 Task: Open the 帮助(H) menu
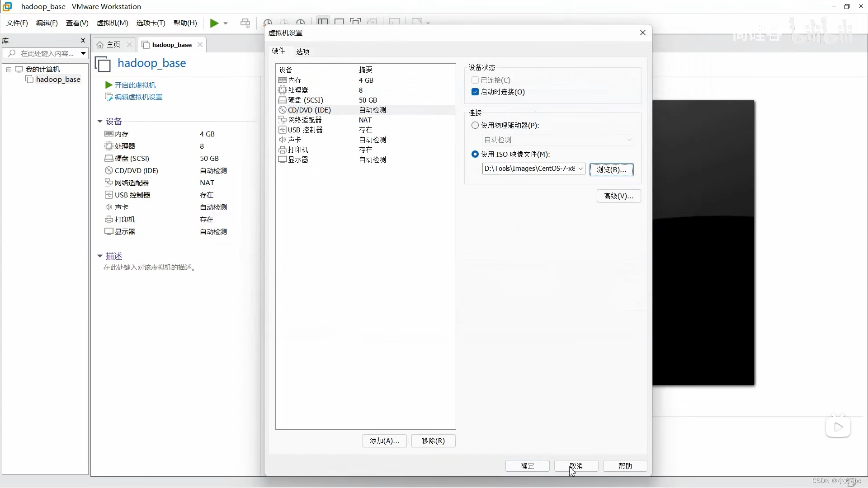pyautogui.click(x=185, y=23)
